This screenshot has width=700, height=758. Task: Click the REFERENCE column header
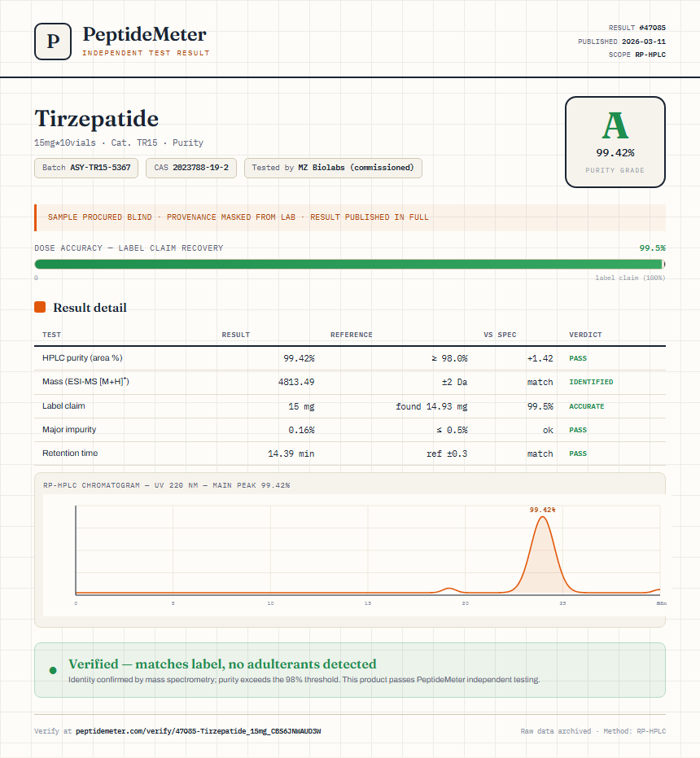pos(352,335)
